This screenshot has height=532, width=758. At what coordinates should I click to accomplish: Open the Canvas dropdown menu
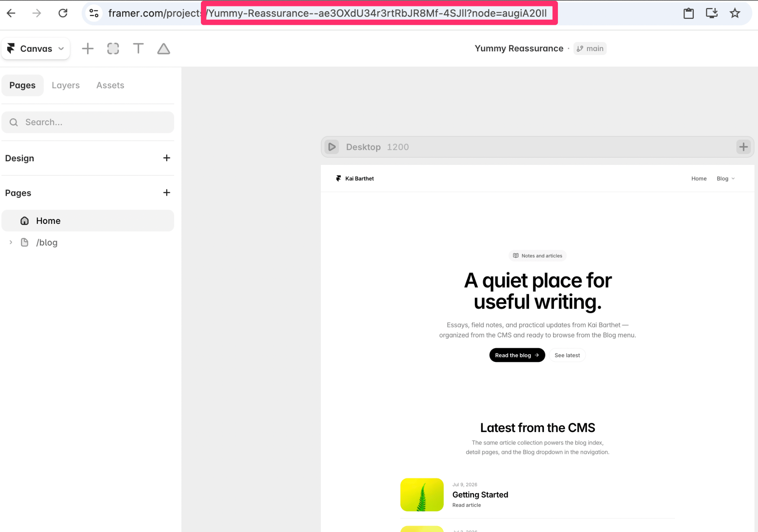tap(36, 49)
